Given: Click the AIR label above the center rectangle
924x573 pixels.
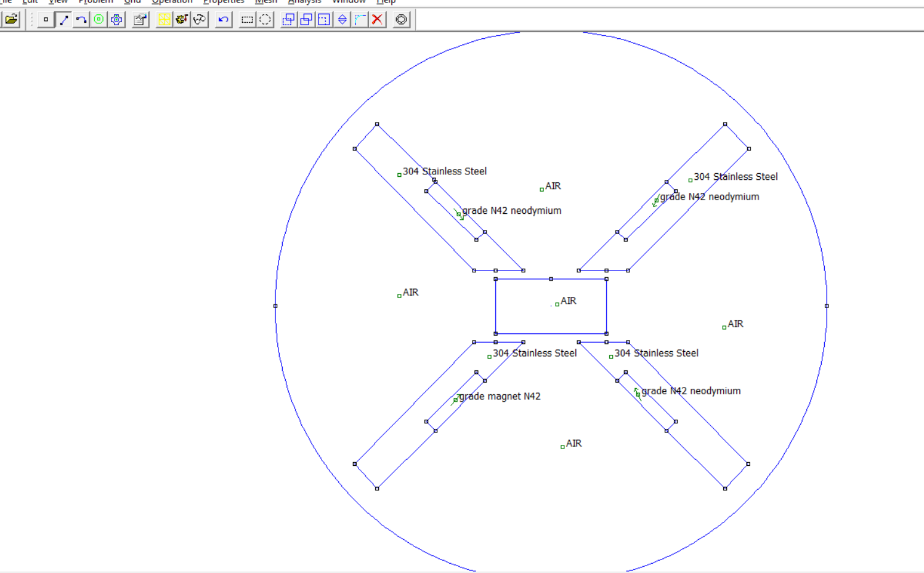Looking at the screenshot, I should click(x=553, y=186).
